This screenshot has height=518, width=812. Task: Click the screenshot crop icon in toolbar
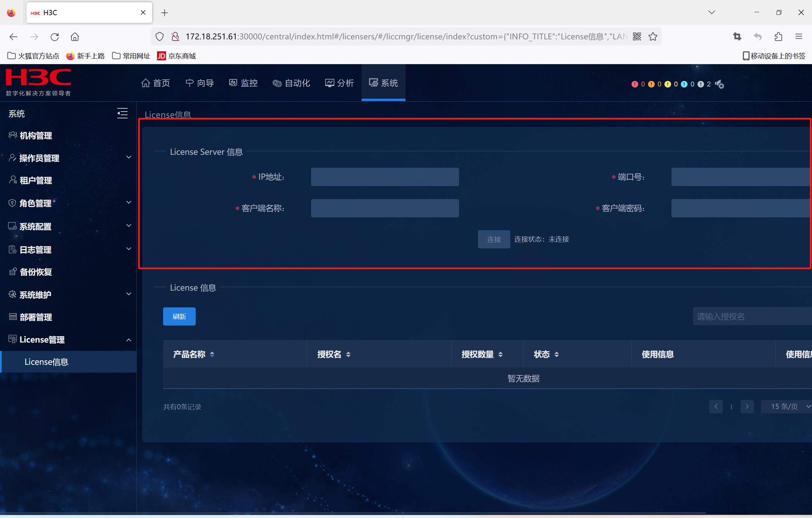737,36
